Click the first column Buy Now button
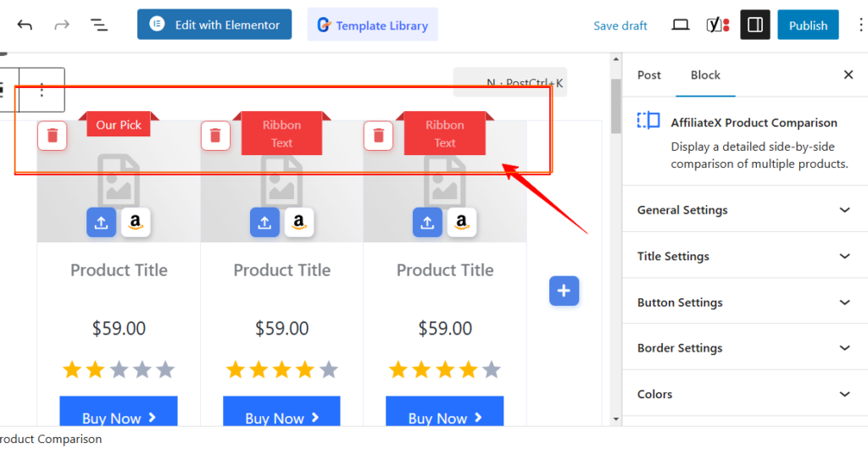Image resolution: width=868 pixels, height=449 pixels. (119, 412)
